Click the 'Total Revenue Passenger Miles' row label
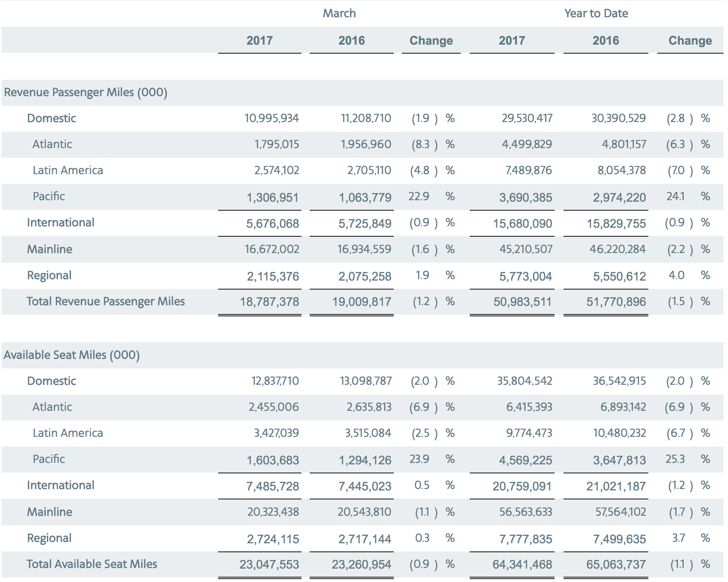 pos(106,301)
